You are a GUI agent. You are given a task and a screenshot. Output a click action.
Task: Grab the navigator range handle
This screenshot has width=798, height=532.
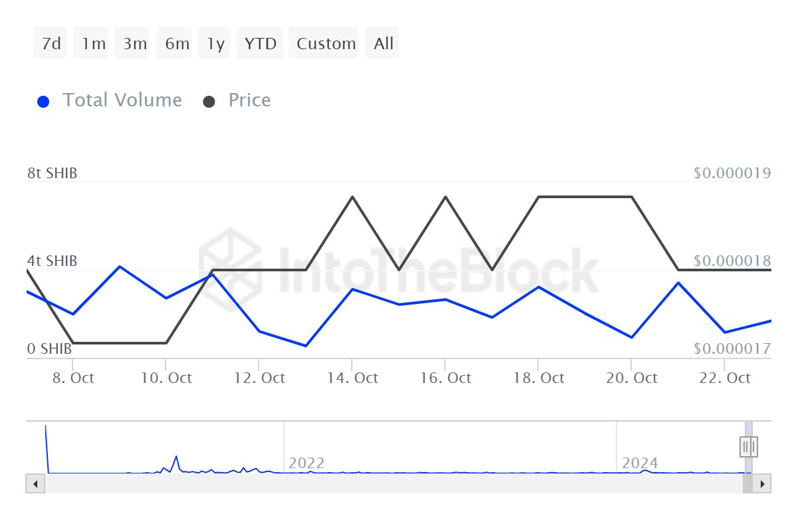(x=748, y=446)
